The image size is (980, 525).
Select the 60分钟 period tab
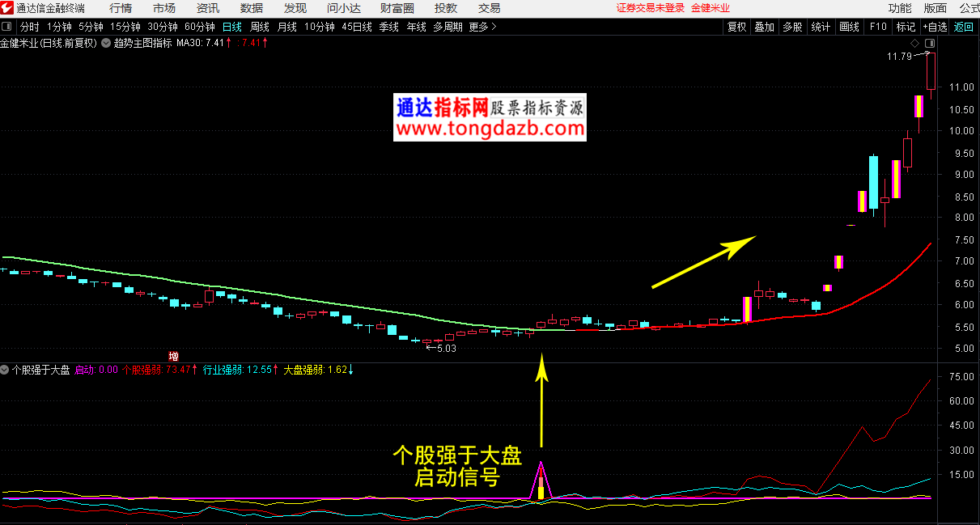[x=200, y=27]
